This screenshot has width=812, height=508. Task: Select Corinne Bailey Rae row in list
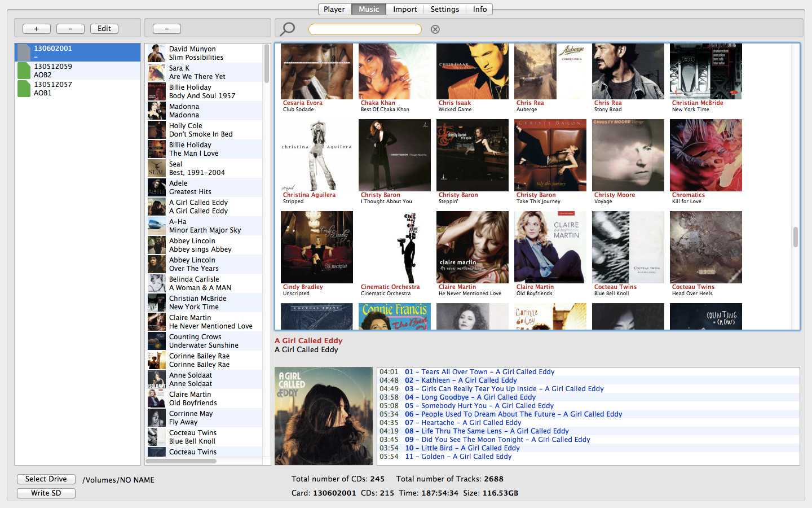(x=205, y=360)
